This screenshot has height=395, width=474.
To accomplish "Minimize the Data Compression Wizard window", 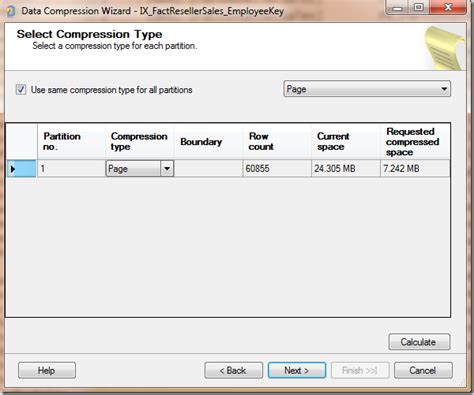I will click(x=397, y=7).
